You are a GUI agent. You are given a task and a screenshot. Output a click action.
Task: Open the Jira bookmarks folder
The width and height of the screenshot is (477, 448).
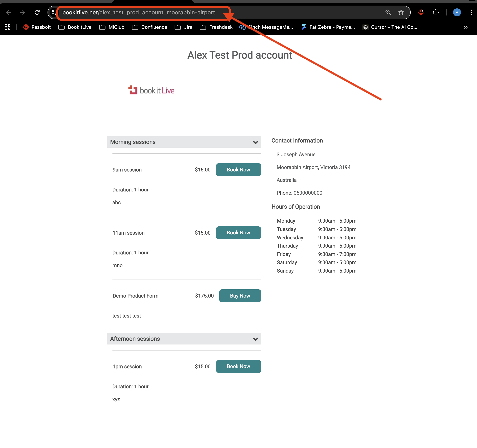184,27
